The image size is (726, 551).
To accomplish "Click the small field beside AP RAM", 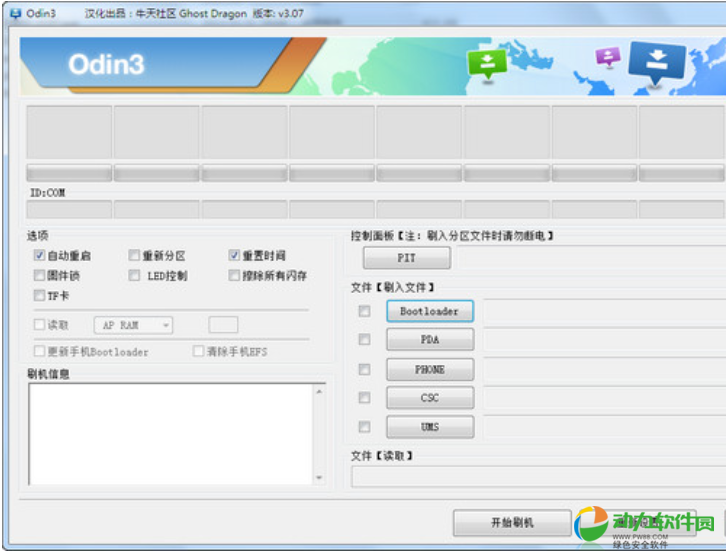I will click(223, 325).
